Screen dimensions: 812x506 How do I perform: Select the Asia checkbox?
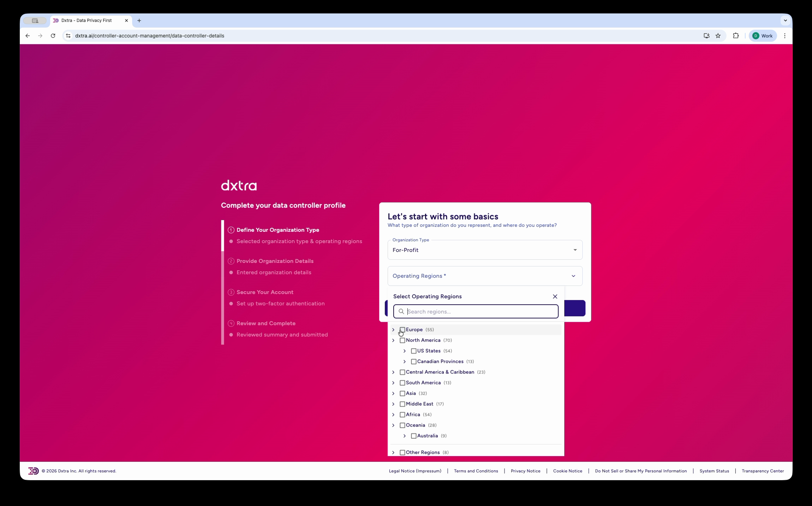(x=402, y=393)
